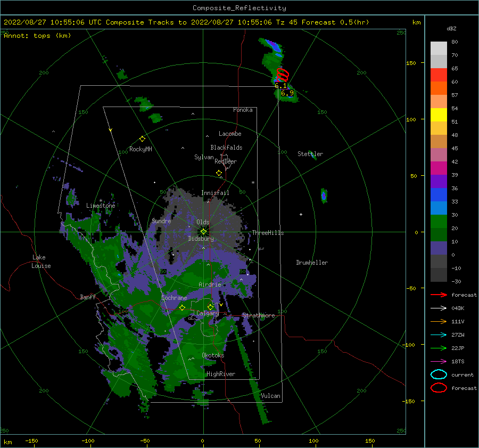Choose the magenta 18TS arrow legend icon
This screenshot has height=448, width=479.
(x=439, y=362)
